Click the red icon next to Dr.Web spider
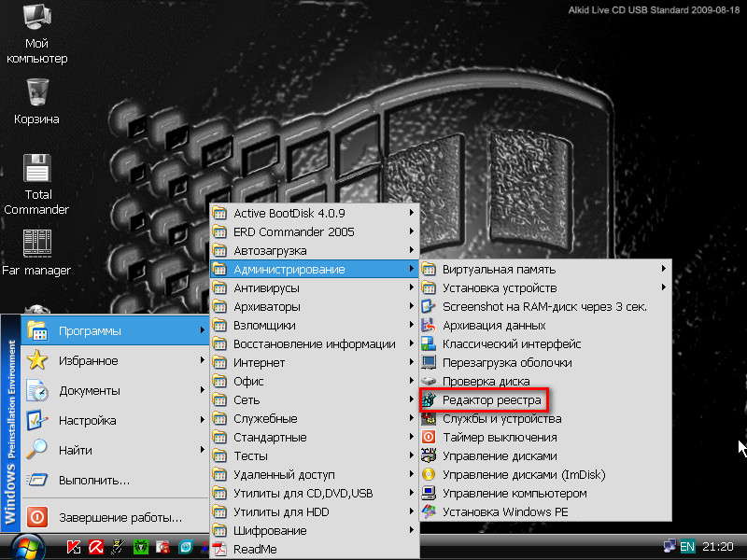This screenshot has width=747, height=560. 162,547
